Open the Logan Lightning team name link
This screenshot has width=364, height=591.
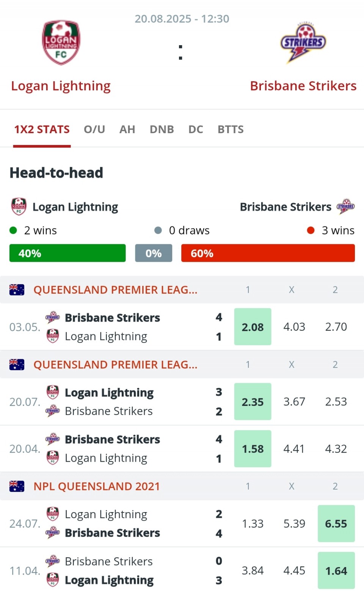[61, 86]
